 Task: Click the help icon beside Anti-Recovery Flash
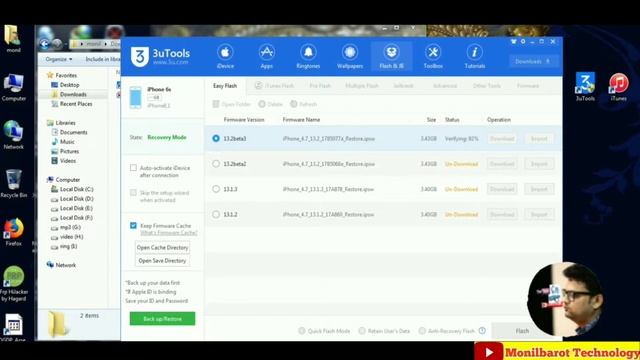(x=482, y=331)
